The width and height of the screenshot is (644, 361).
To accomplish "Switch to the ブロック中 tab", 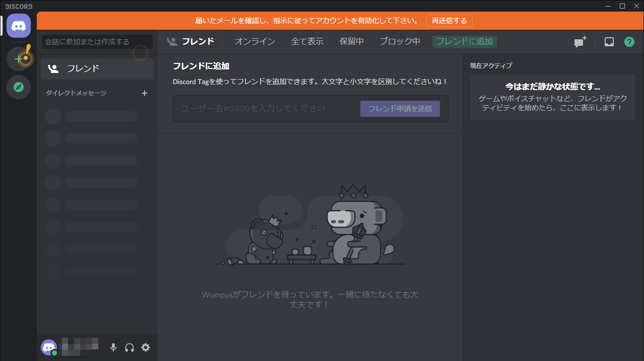I will [x=400, y=42].
